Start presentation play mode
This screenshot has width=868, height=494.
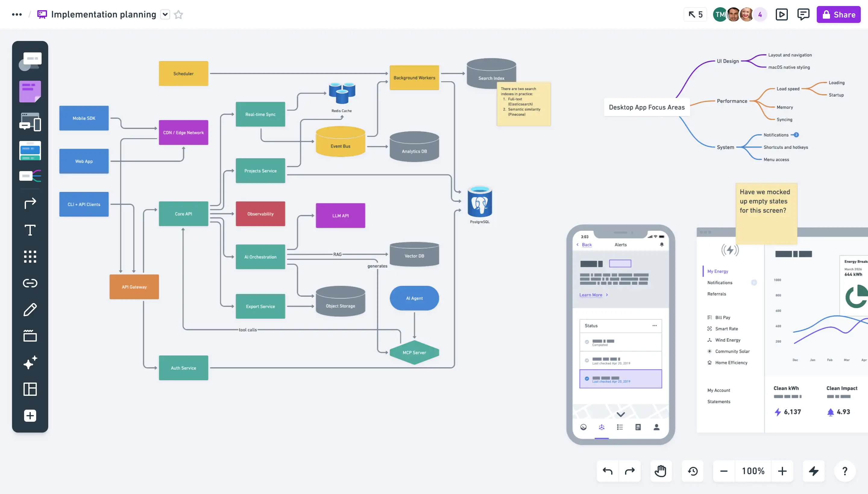point(782,14)
